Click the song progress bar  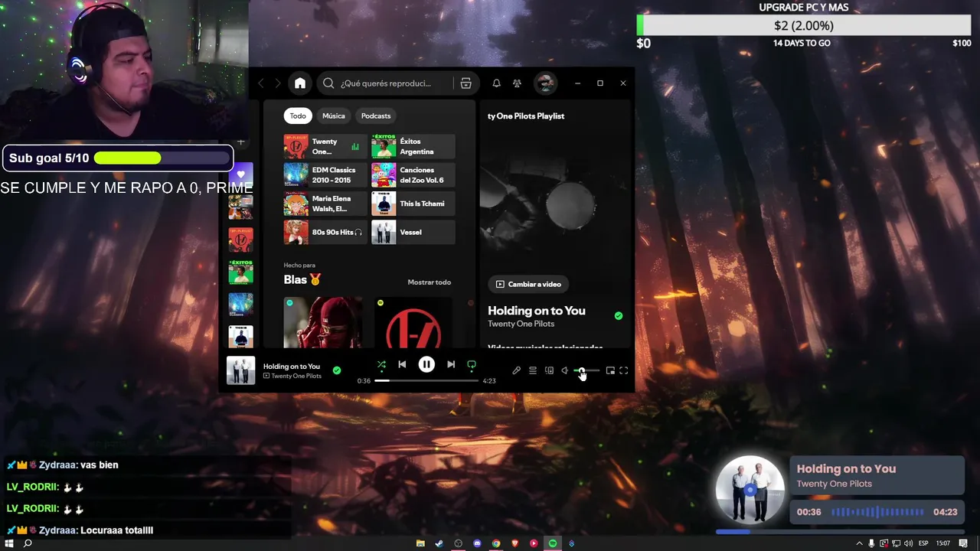click(426, 380)
